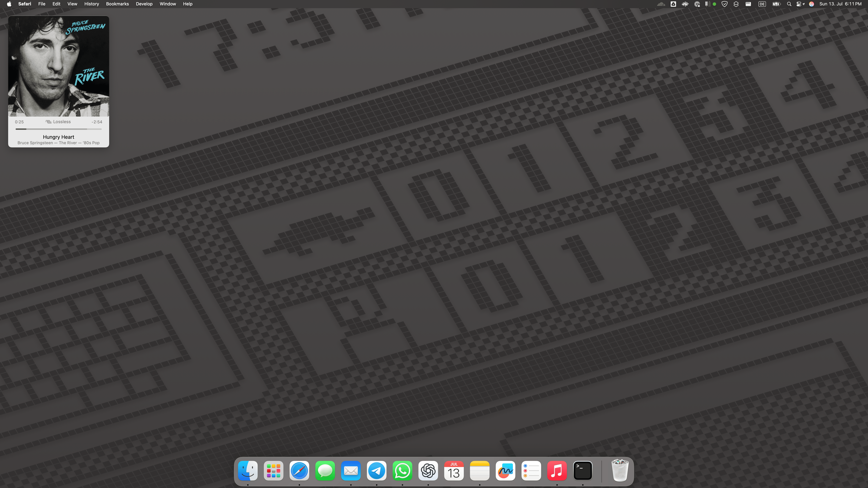Viewport: 868px width, 488px height.
Task: Open the View menu
Action: pyautogui.click(x=72, y=4)
